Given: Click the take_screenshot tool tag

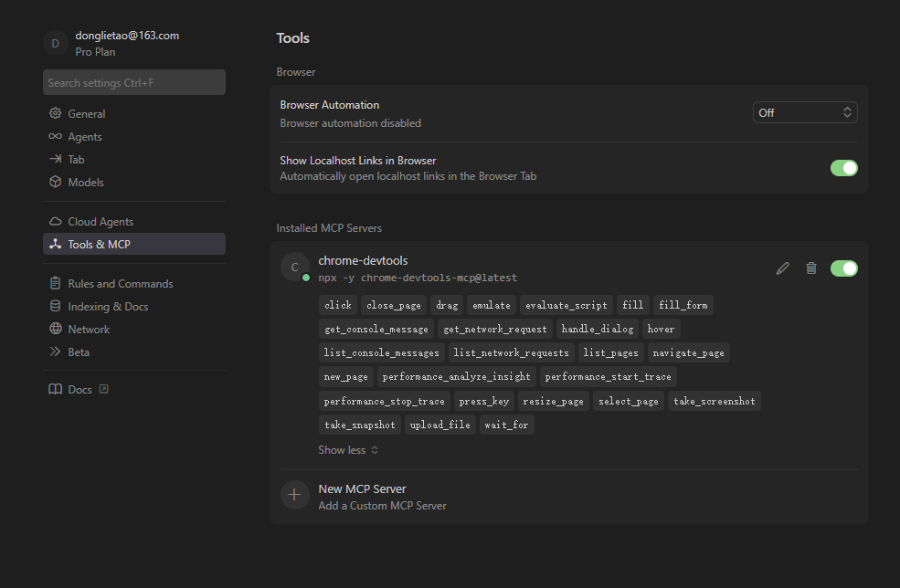Looking at the screenshot, I should 715,401.
